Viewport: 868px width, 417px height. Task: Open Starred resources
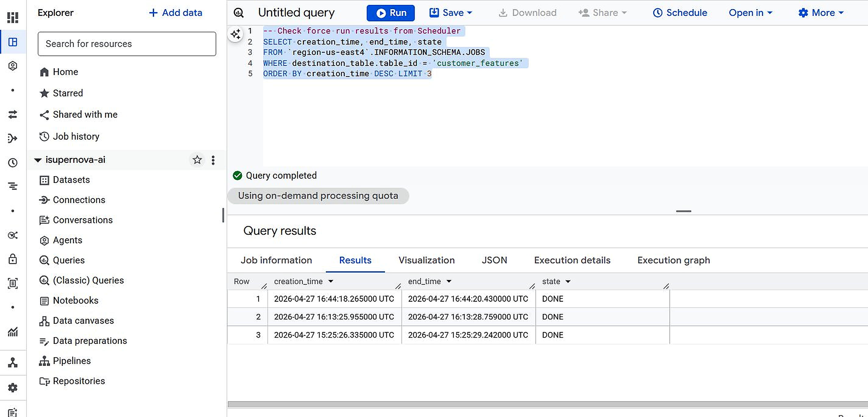tap(61, 93)
